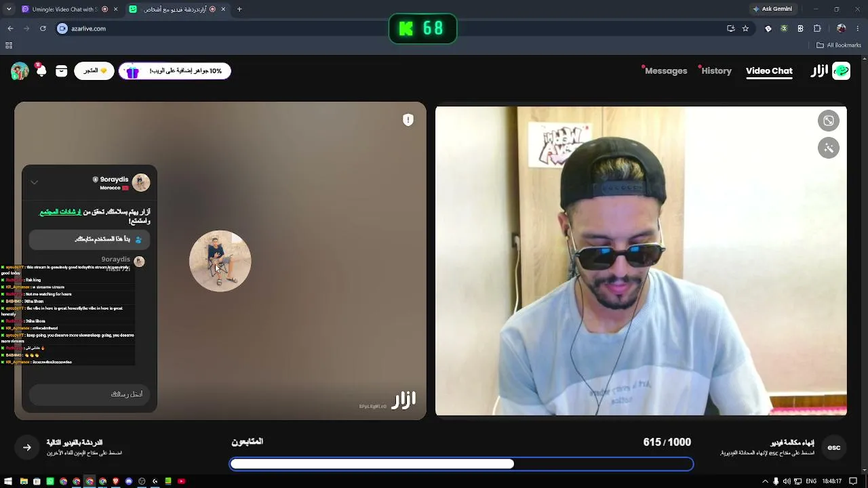Click the install app icon in address bar

[x=730, y=28]
